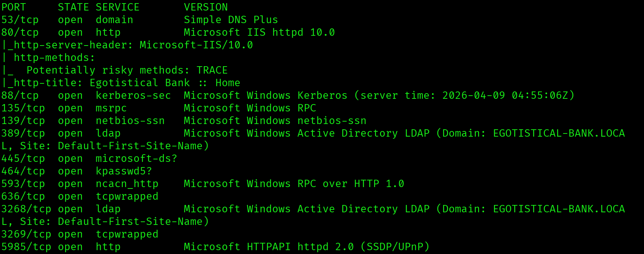The height and width of the screenshot is (254, 644).
Task: Click the TRACE risky method text
Action: (x=212, y=70)
